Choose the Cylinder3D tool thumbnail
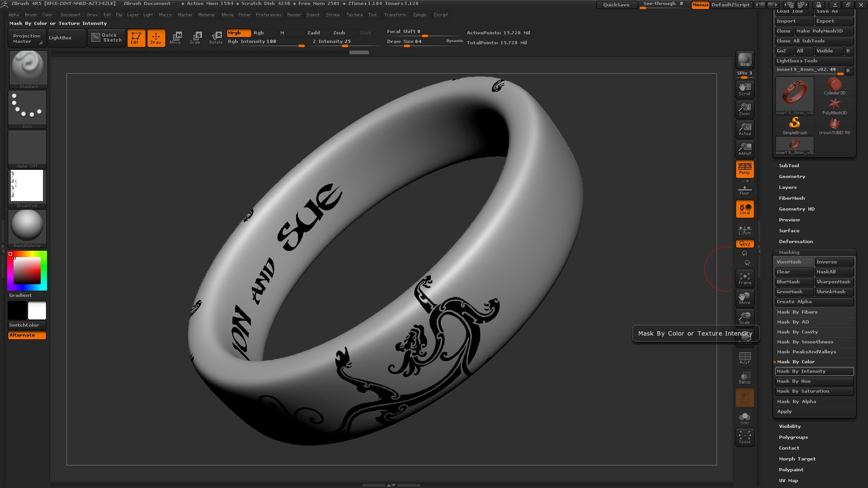Viewport: 868px width, 488px height. 834,86
